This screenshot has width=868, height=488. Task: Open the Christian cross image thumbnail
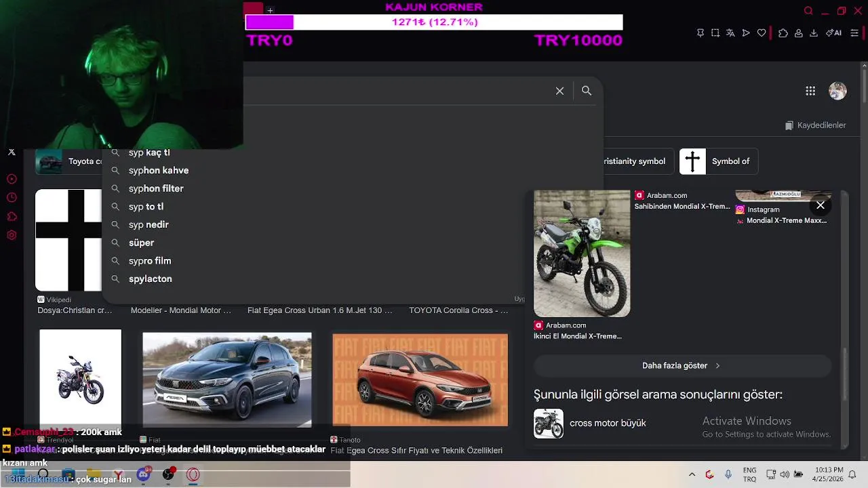[68, 240]
